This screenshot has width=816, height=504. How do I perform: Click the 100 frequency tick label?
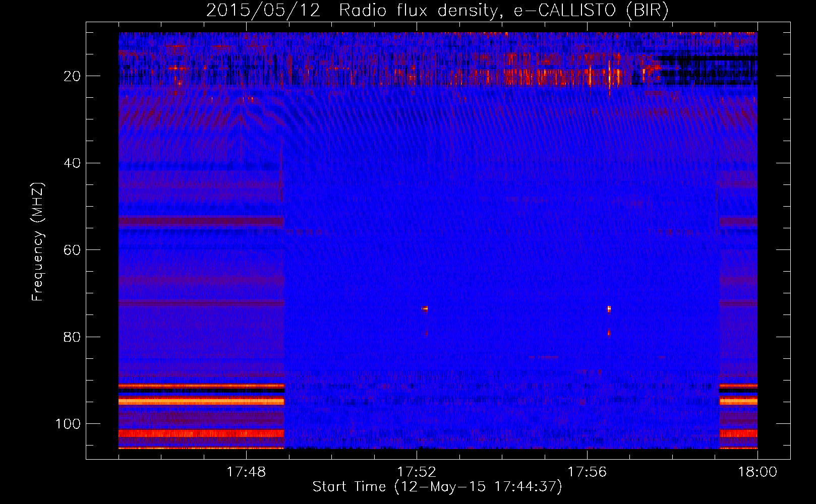pyautogui.click(x=68, y=424)
